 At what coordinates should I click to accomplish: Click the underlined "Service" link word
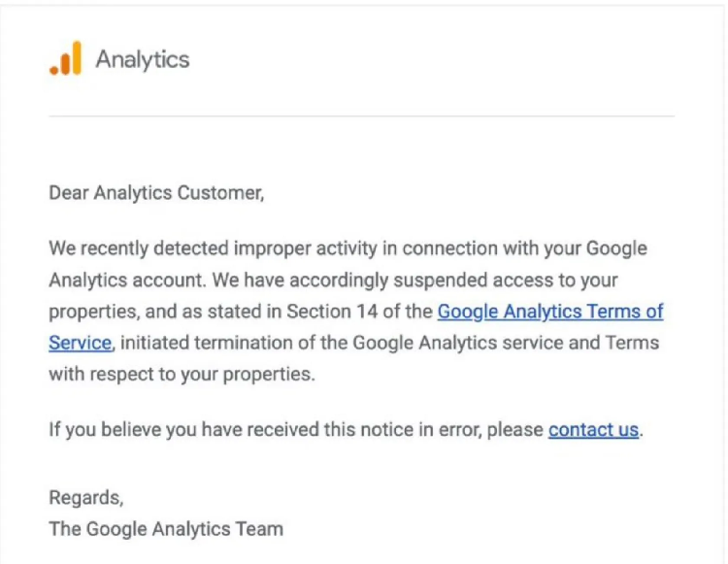[x=81, y=343]
